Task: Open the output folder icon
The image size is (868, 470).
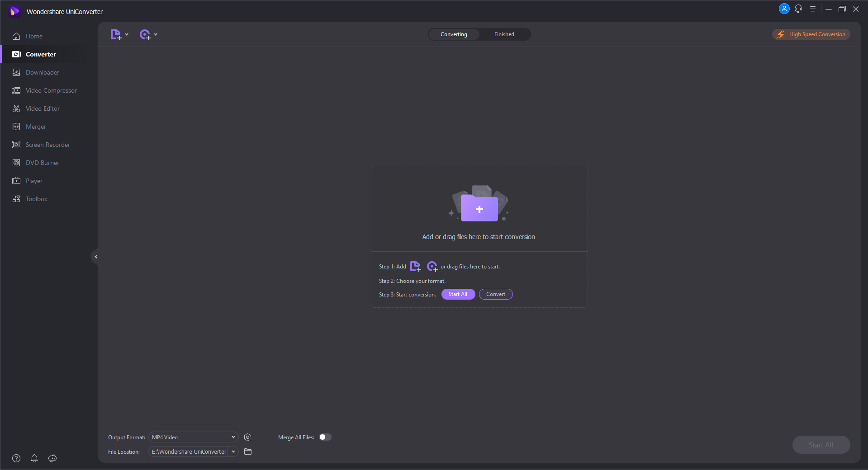Action: (x=248, y=451)
